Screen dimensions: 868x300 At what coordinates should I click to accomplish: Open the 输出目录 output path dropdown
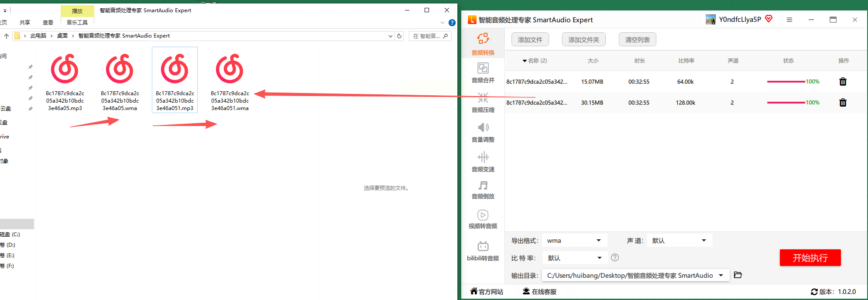[x=635, y=275]
